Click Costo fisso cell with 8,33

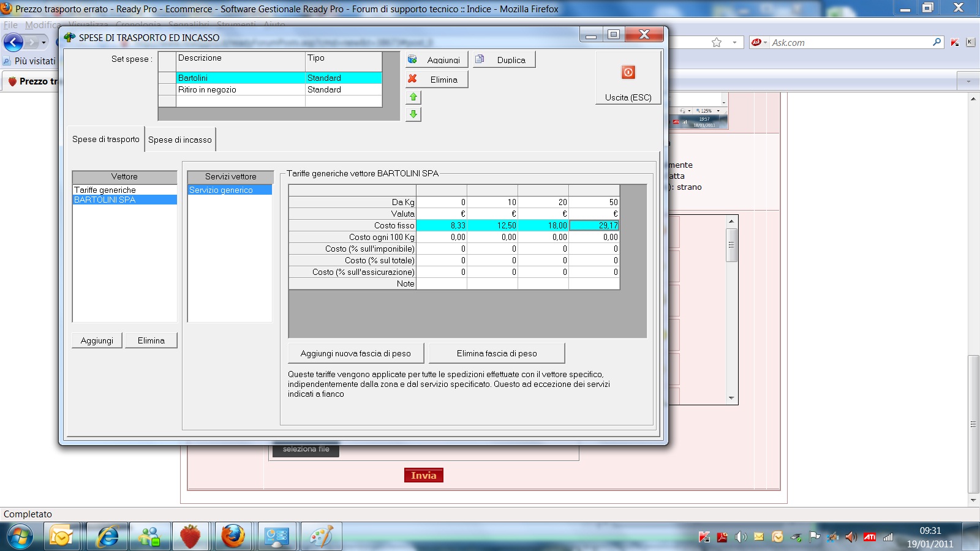[442, 225]
